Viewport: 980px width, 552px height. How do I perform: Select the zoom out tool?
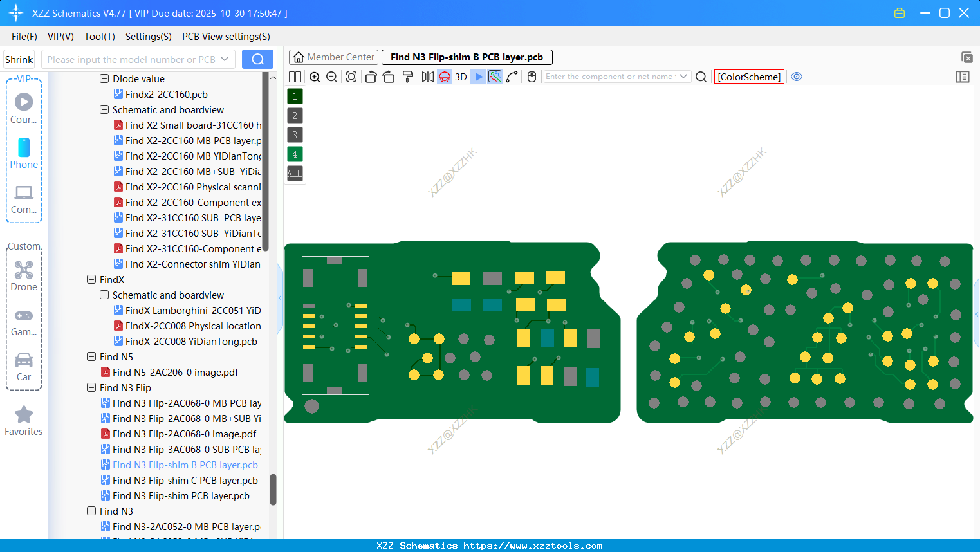tap(331, 77)
